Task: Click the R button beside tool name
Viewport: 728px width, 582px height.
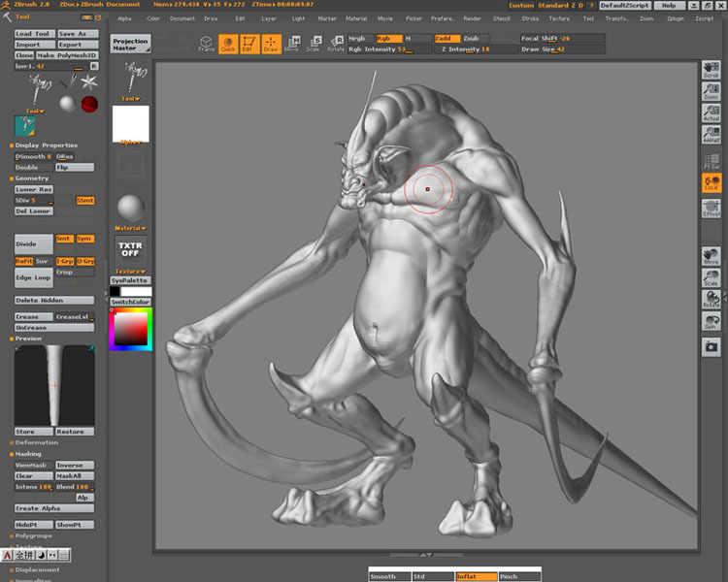Action: pyautogui.click(x=94, y=66)
